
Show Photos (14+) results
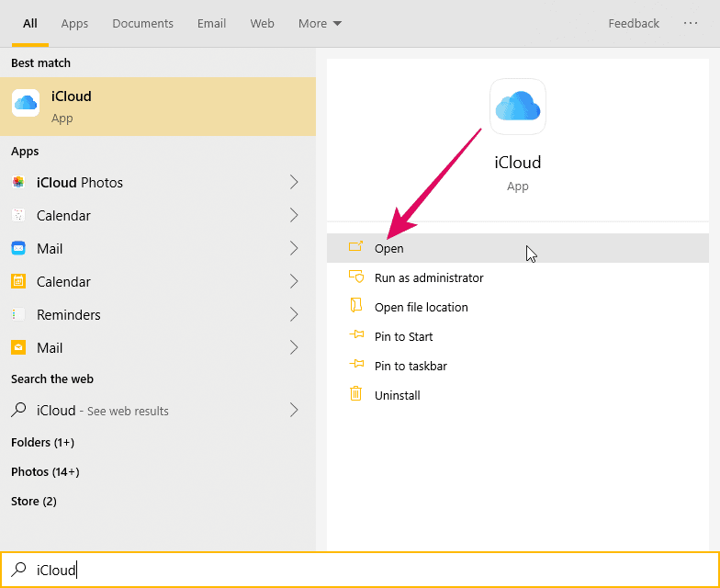click(x=45, y=471)
